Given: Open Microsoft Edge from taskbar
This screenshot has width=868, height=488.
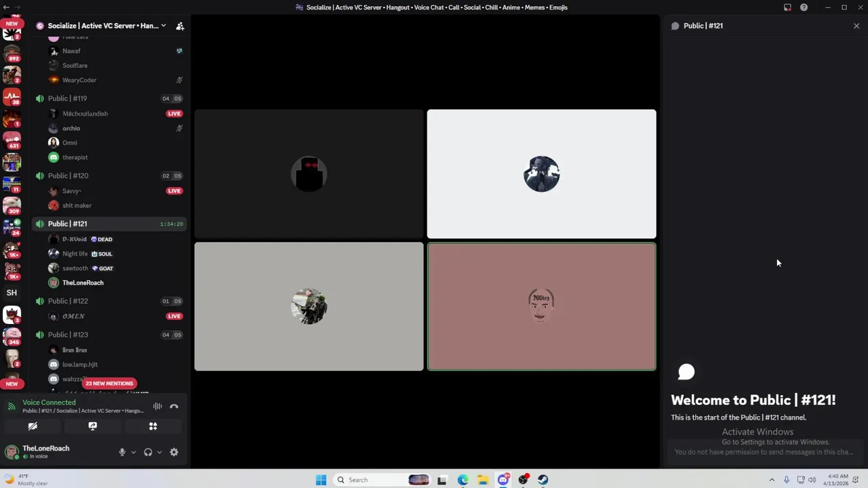Looking at the screenshot, I should tap(462, 480).
